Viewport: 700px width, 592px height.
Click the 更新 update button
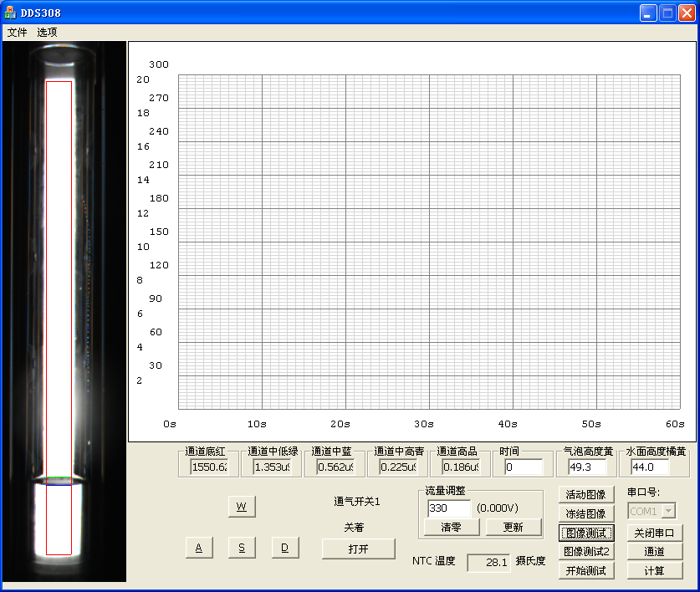(x=514, y=528)
